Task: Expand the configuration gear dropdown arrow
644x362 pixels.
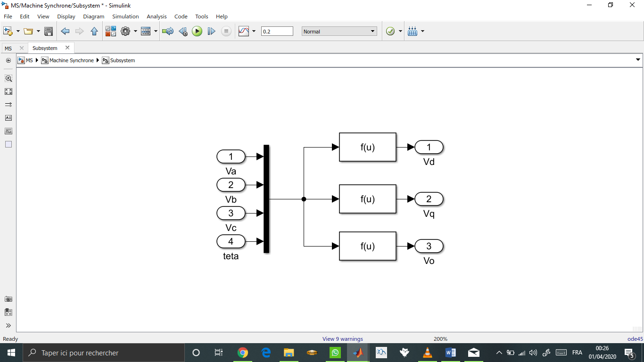Action: tap(135, 31)
